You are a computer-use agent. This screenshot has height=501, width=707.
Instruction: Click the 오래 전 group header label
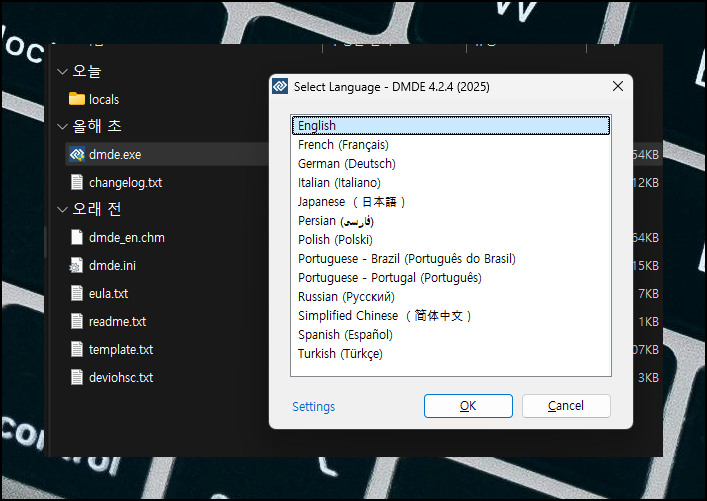(x=97, y=209)
